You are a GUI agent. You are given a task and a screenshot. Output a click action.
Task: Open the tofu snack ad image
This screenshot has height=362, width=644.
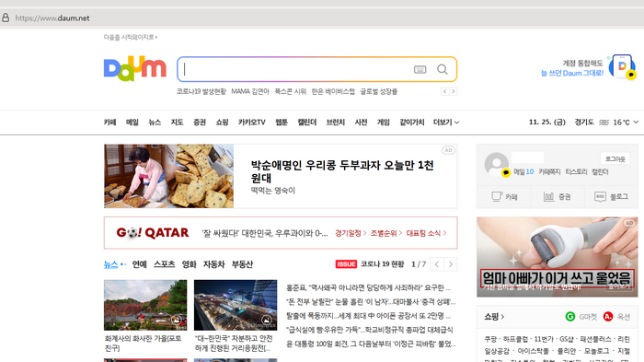168,176
